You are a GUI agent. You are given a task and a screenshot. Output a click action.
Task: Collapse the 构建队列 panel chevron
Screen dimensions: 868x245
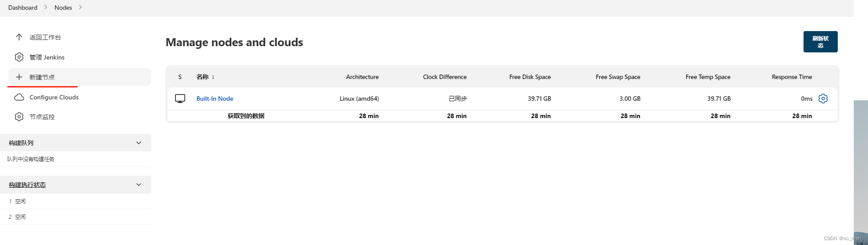[x=139, y=143]
